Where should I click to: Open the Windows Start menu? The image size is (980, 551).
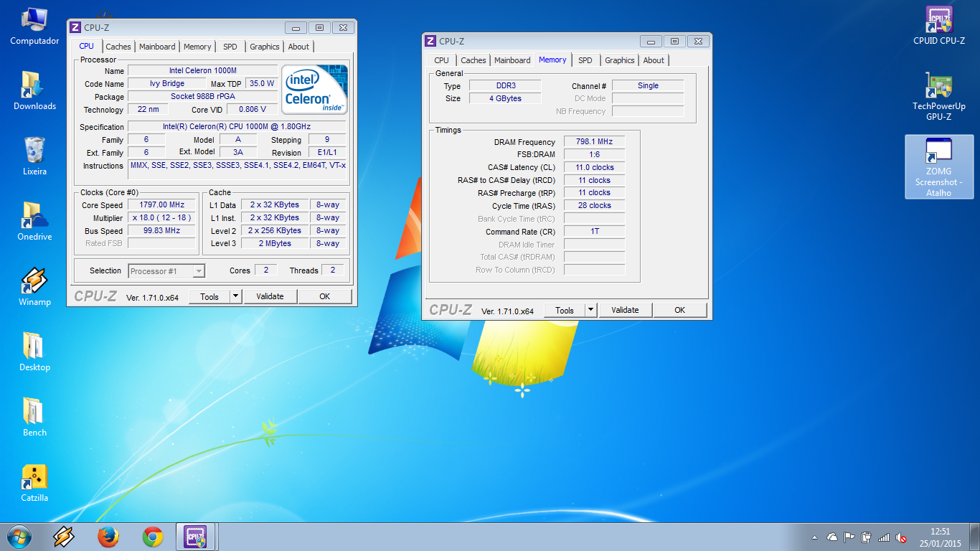[x=19, y=537]
